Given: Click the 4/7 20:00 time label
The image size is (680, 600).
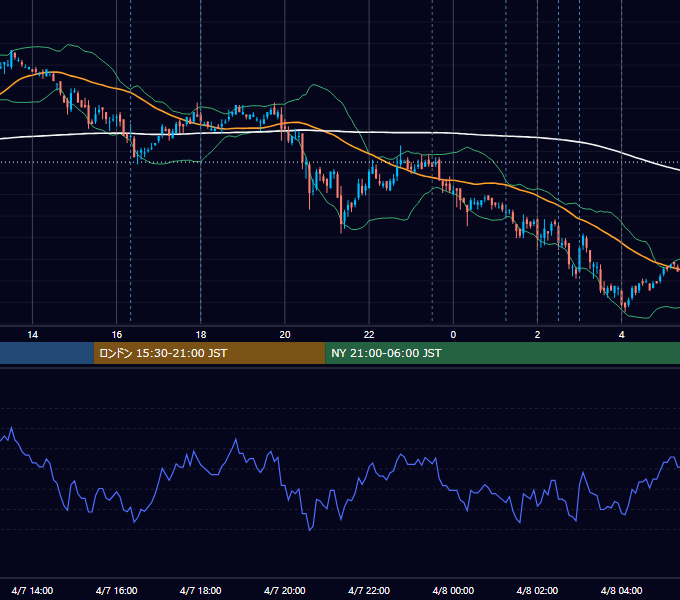Looking at the screenshot, I should tap(285, 590).
